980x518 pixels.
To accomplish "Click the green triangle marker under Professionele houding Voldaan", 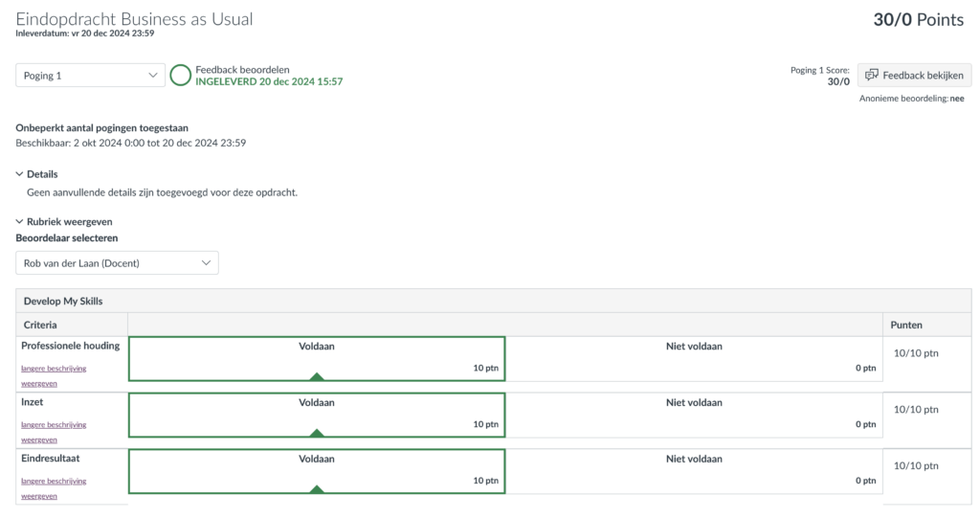I will click(317, 376).
